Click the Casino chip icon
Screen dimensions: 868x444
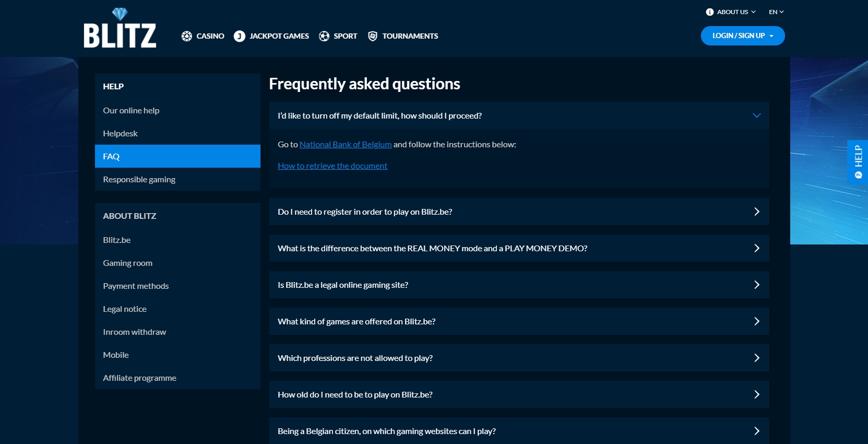coord(186,36)
